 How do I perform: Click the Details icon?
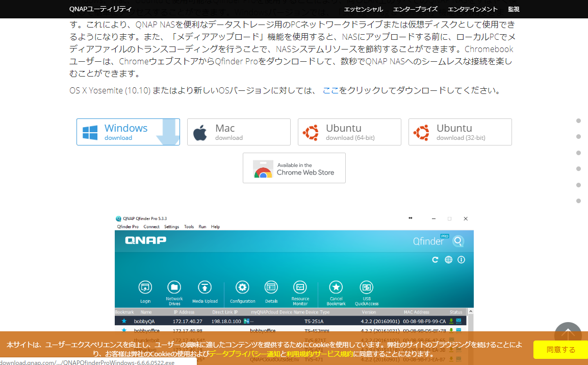(271, 287)
